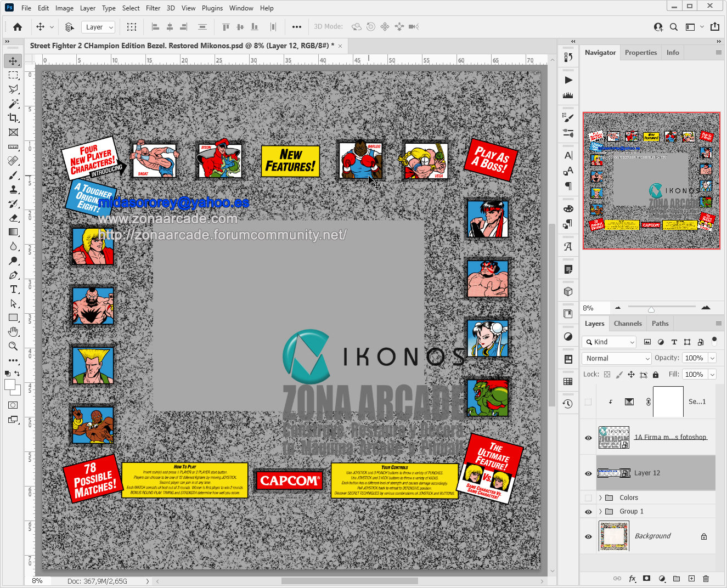Open the Normal blend mode dropdown
Viewport: 727px width, 588px height.
tap(616, 358)
